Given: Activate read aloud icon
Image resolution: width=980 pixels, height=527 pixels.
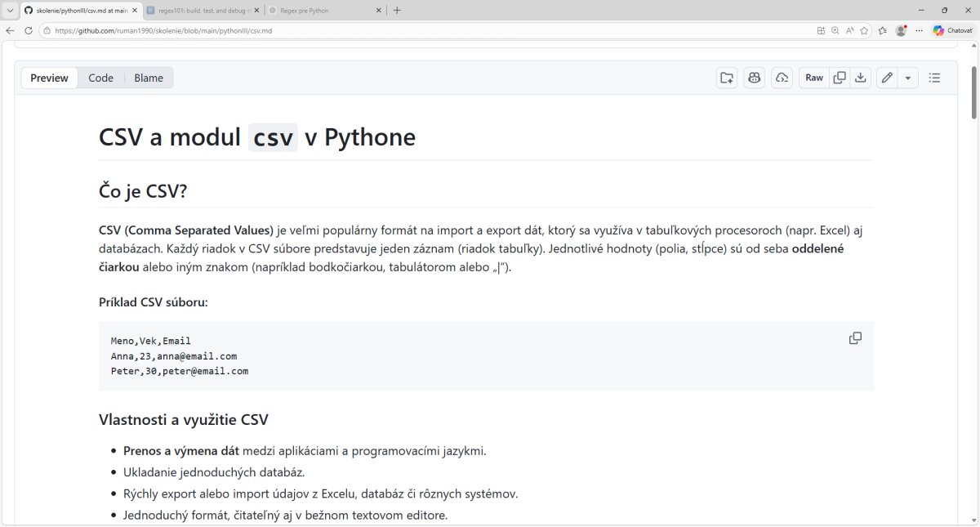Looking at the screenshot, I should (x=849, y=30).
